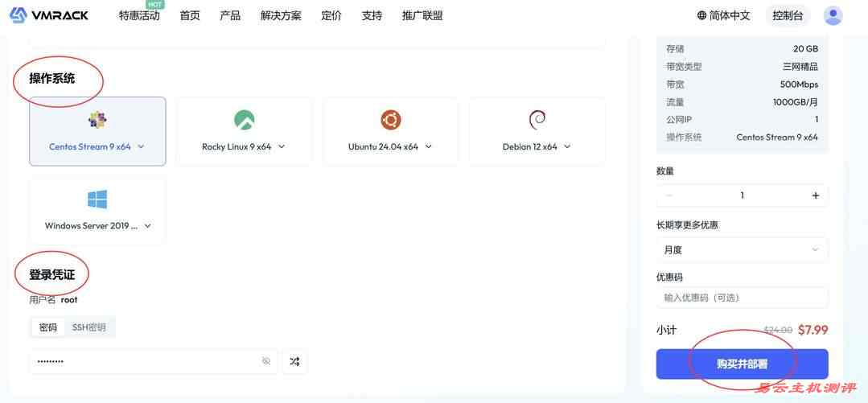Select the Ubuntu logo icon
The width and height of the screenshot is (868, 403).
(x=390, y=120)
